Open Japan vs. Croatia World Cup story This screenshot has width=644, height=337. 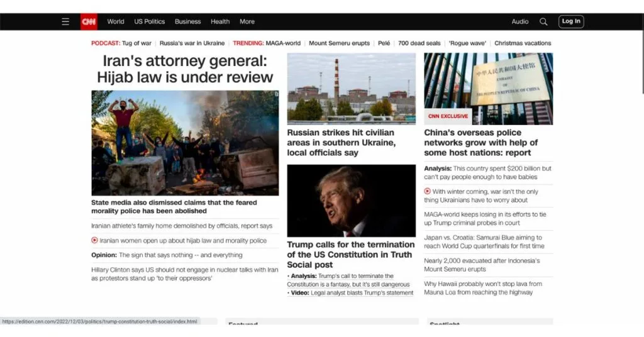(484, 241)
